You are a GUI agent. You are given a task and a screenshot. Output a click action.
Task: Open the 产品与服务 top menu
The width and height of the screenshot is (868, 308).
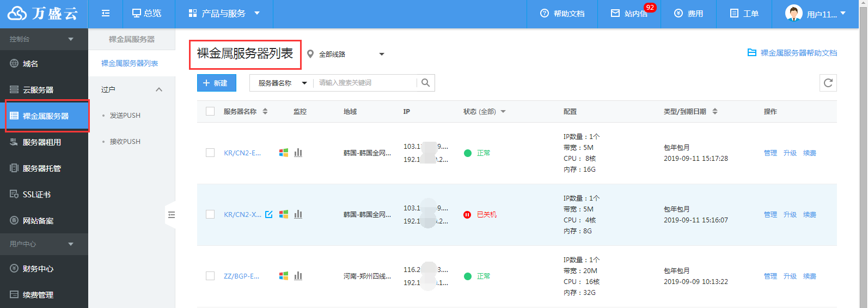pyautogui.click(x=224, y=13)
